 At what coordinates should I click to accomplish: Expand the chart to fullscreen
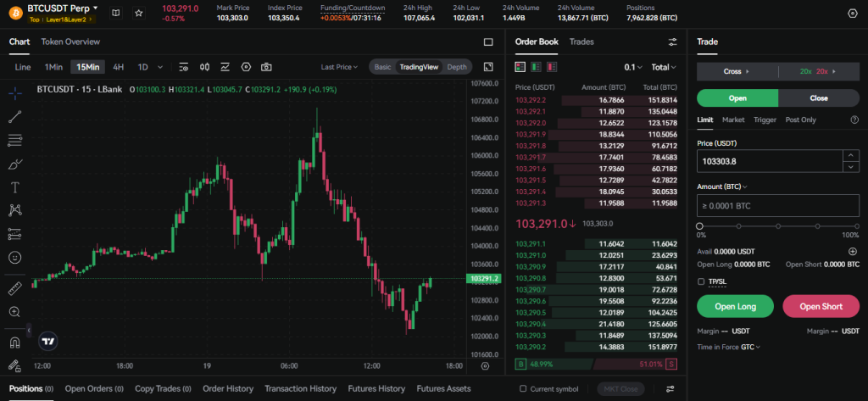tap(488, 67)
